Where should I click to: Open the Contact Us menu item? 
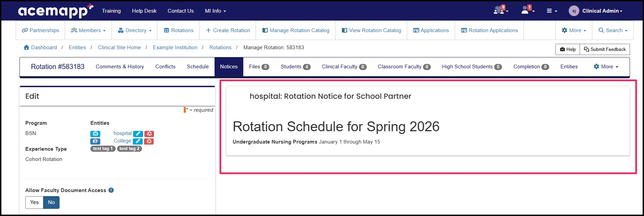[181, 11]
